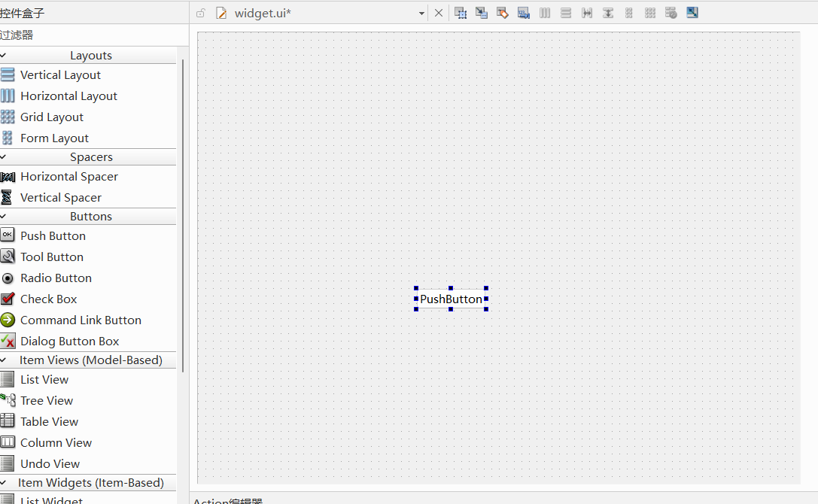Apply Lay Out Vertically from toolbar
The height and width of the screenshot is (504, 818).
[566, 13]
